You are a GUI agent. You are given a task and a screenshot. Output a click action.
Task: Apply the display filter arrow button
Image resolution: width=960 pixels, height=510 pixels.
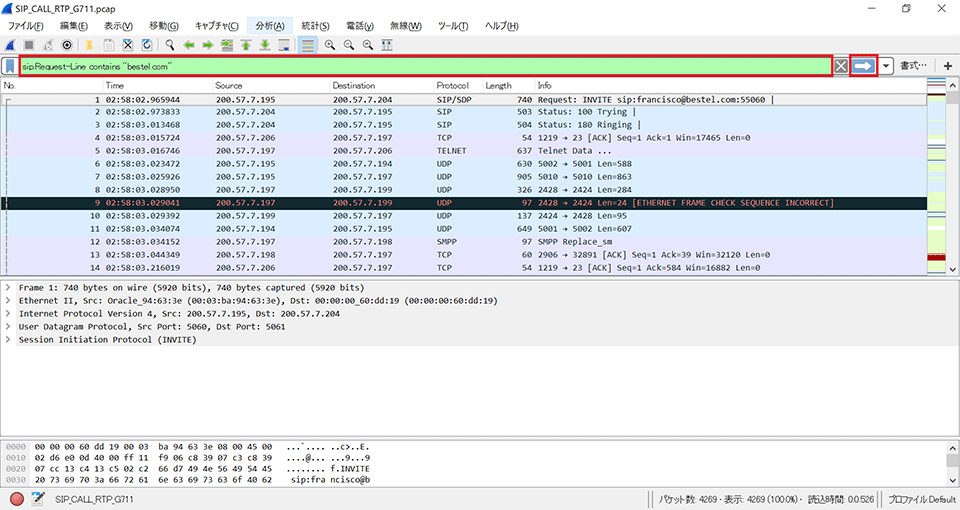pyautogui.click(x=863, y=66)
